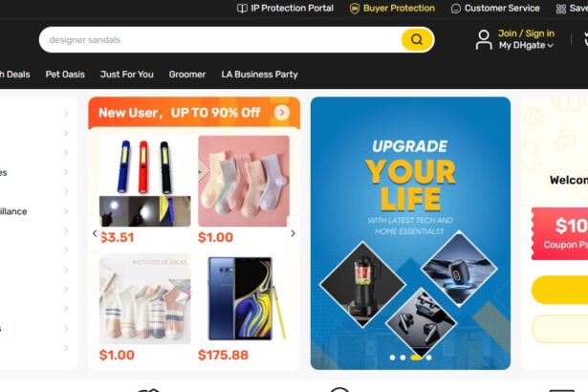Click the Save QR grid icon

561,9
